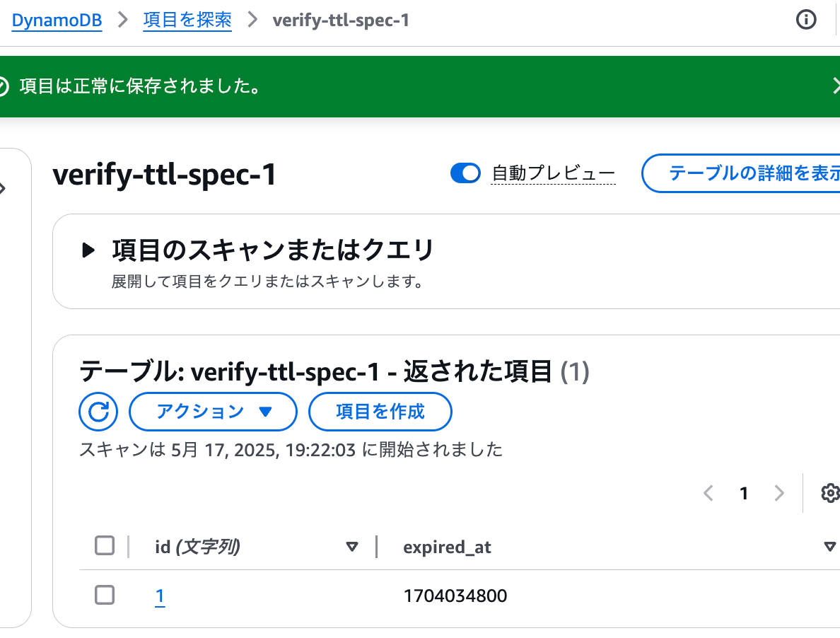Go to next page arrow

click(779, 493)
